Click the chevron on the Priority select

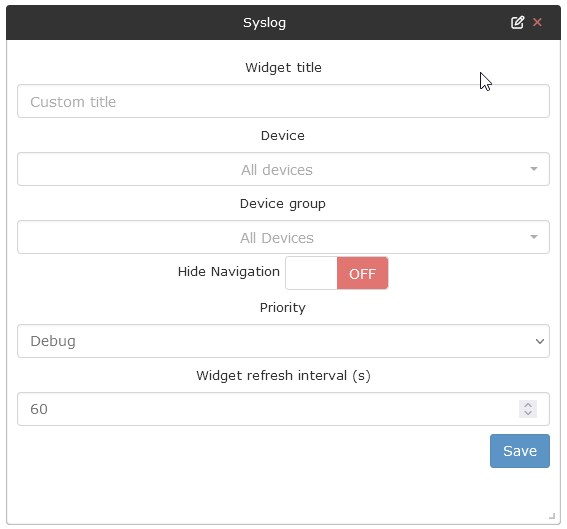540,341
